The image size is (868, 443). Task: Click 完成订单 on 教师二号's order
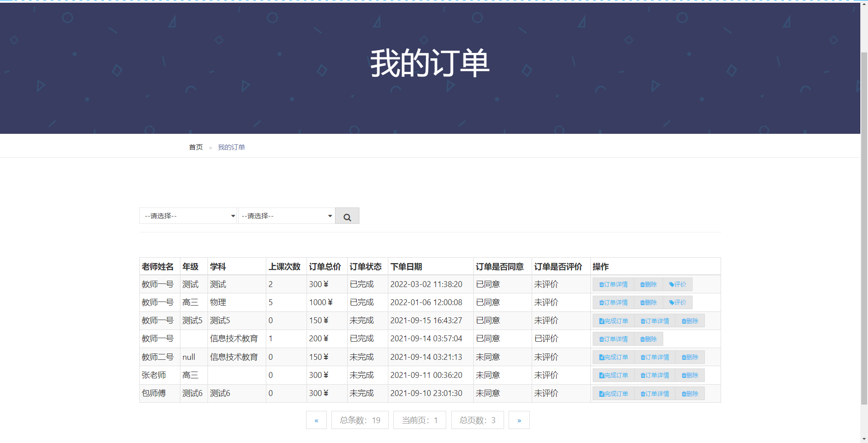pyautogui.click(x=613, y=357)
